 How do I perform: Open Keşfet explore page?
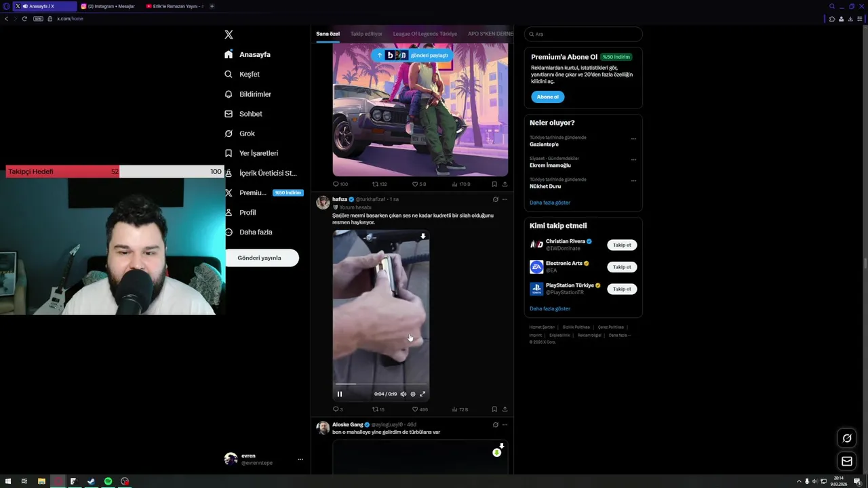(242, 74)
